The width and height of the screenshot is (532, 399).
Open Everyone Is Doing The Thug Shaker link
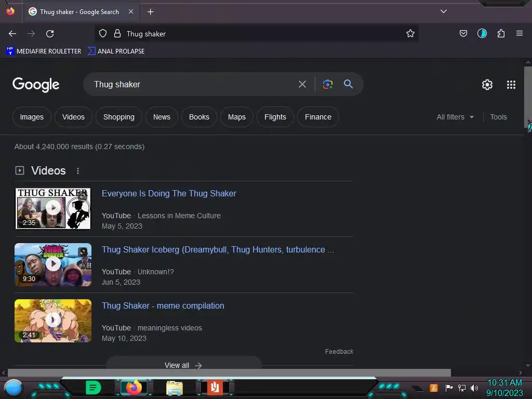(x=169, y=193)
